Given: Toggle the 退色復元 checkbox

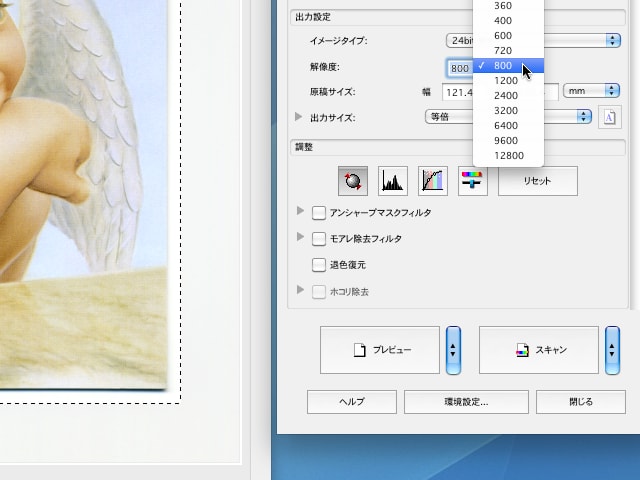Looking at the screenshot, I should (x=319, y=265).
